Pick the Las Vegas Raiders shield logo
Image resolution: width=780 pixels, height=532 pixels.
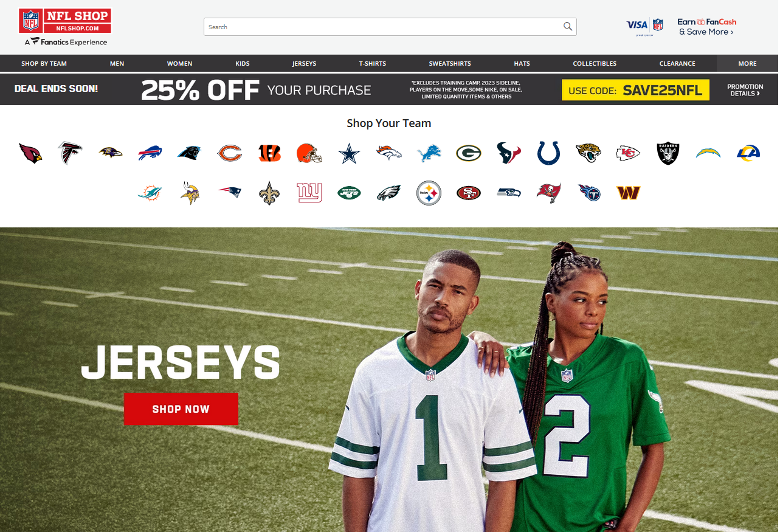pos(668,153)
